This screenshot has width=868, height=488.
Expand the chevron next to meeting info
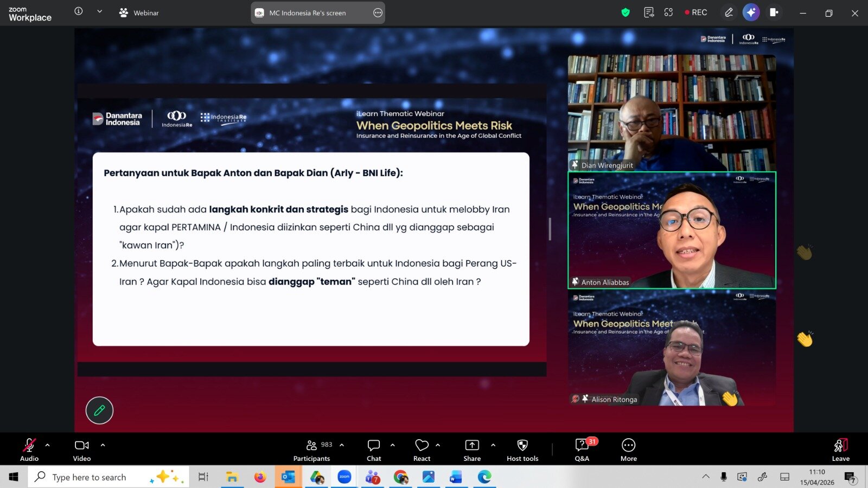pyautogui.click(x=99, y=11)
